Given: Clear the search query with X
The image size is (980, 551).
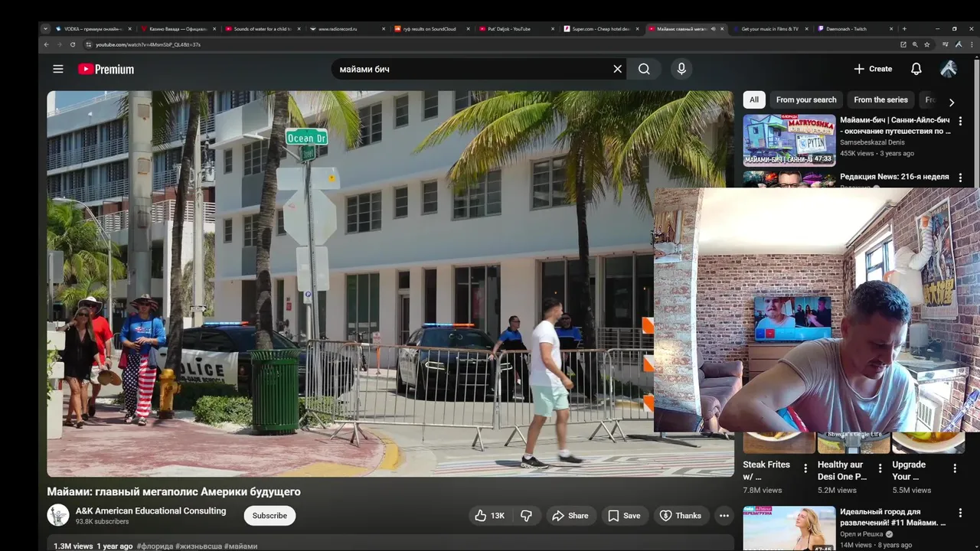Looking at the screenshot, I should [x=618, y=69].
